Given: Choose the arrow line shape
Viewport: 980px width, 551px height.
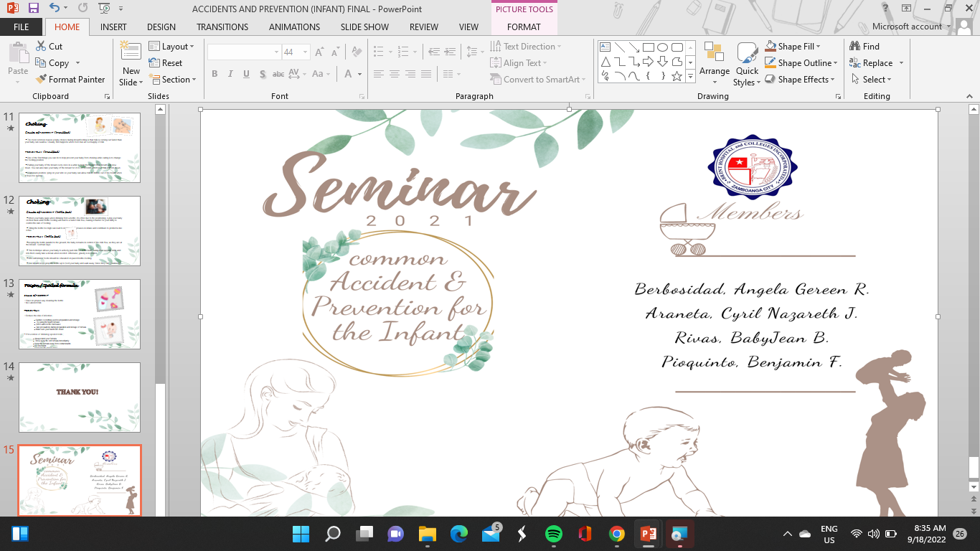Looking at the screenshot, I should [634, 47].
